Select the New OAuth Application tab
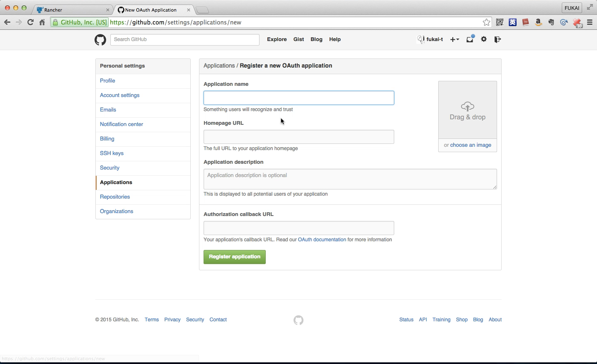This screenshot has width=597, height=364. pos(153,10)
